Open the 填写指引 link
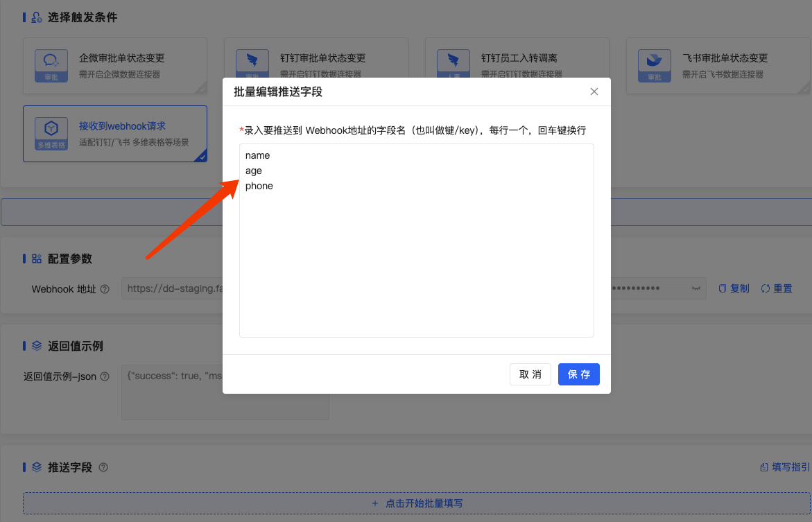Screen dimensions: 812x522 [784, 467]
